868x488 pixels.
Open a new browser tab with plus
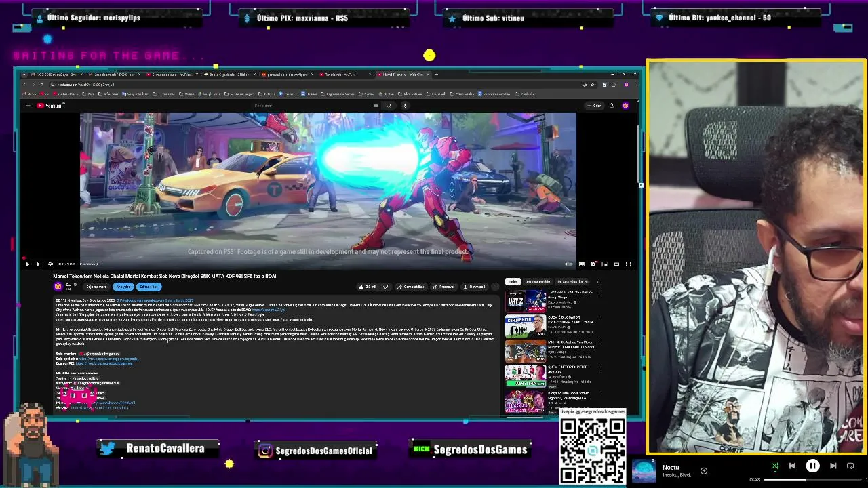436,75
